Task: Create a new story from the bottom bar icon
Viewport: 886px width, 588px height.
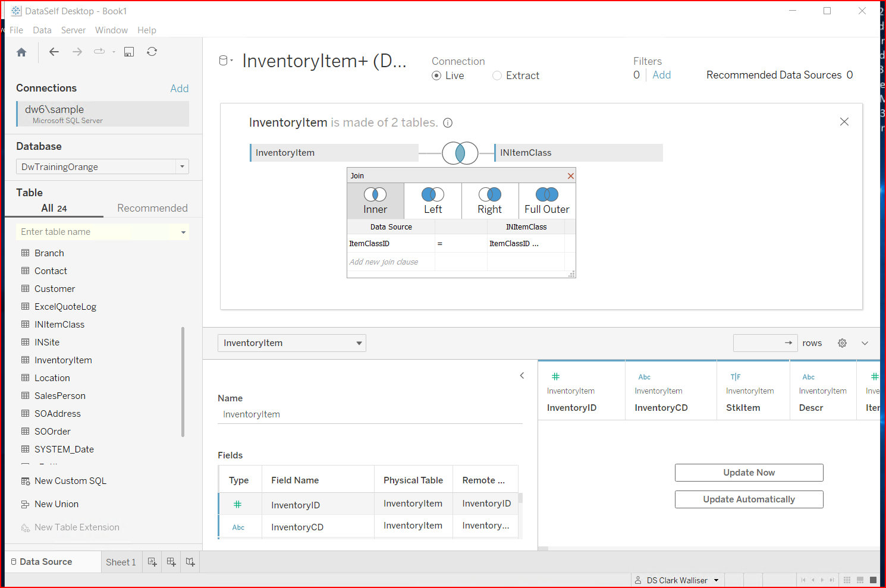Action: [x=190, y=561]
